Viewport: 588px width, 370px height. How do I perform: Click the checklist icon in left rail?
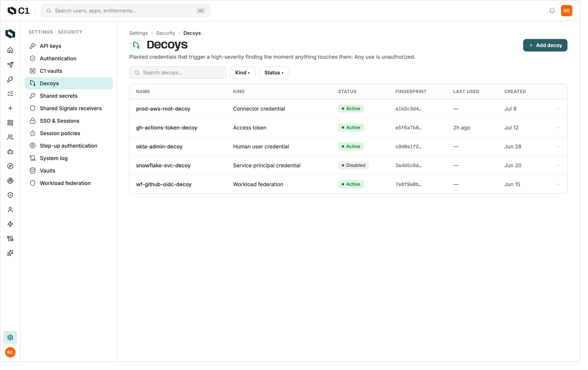pos(10,94)
